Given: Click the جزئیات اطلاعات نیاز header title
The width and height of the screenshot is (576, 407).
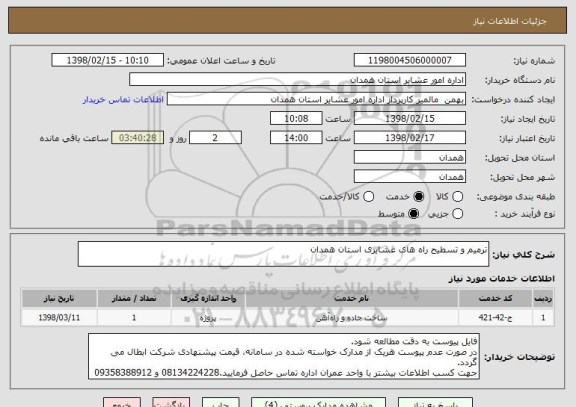Looking at the screenshot, I should [x=510, y=21].
